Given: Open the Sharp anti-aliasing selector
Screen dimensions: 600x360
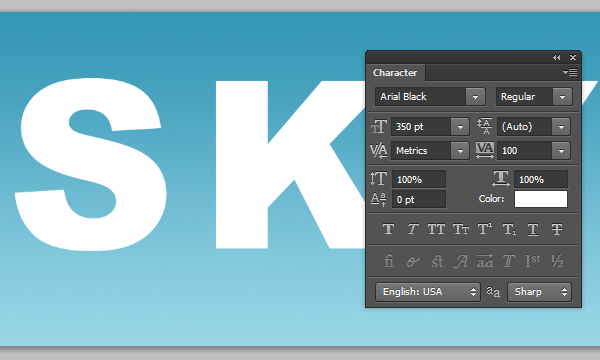Looking at the screenshot, I should point(539,292).
